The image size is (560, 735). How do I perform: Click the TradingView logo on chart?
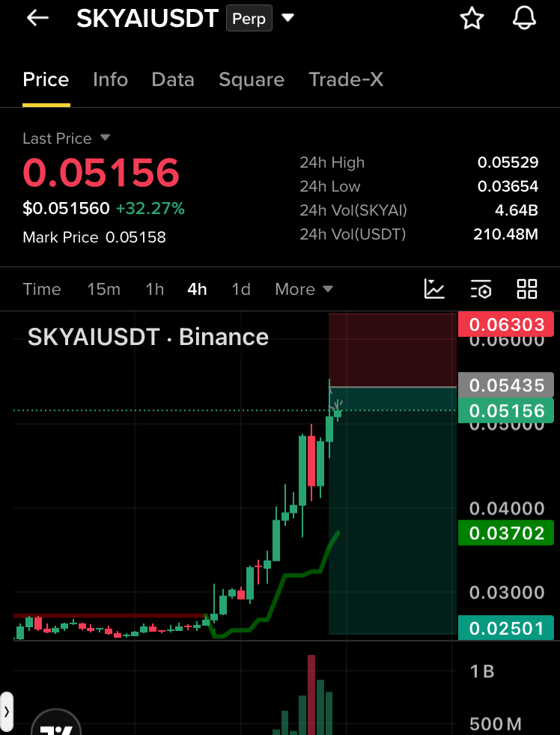coord(56,725)
